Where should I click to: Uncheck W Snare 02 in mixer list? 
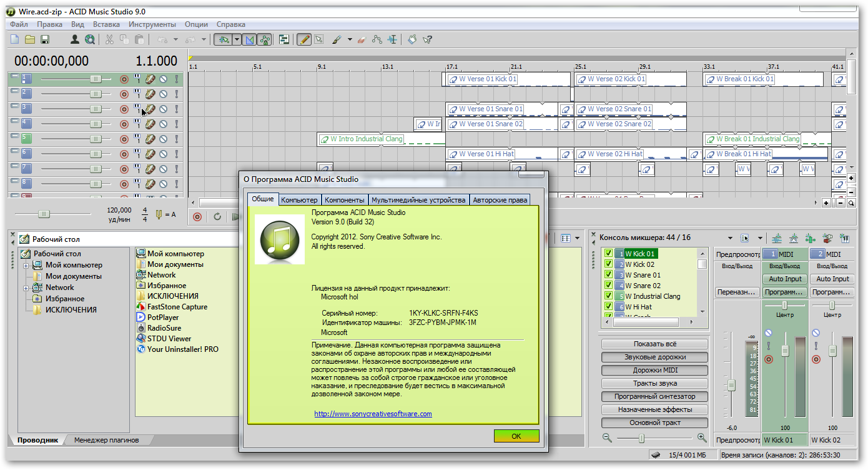click(x=608, y=286)
